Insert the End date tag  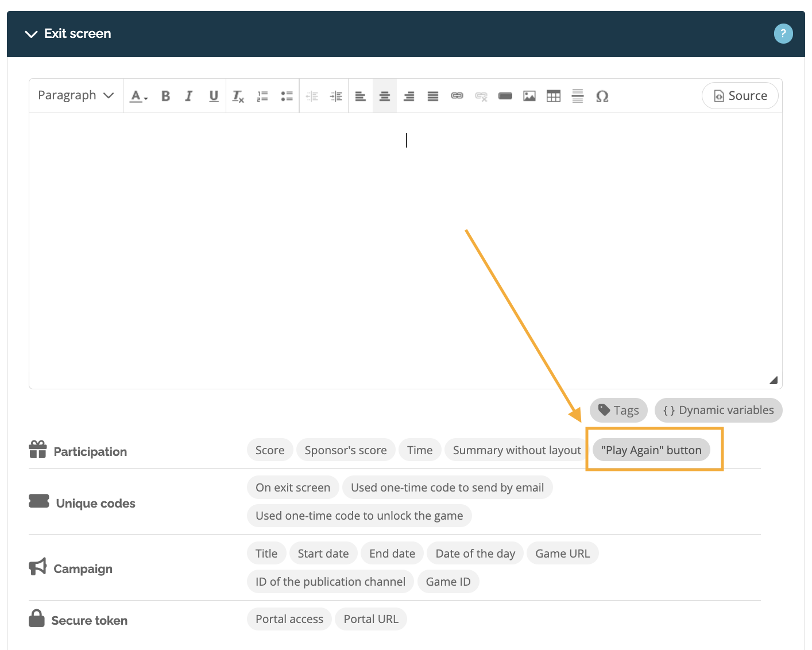[392, 553]
